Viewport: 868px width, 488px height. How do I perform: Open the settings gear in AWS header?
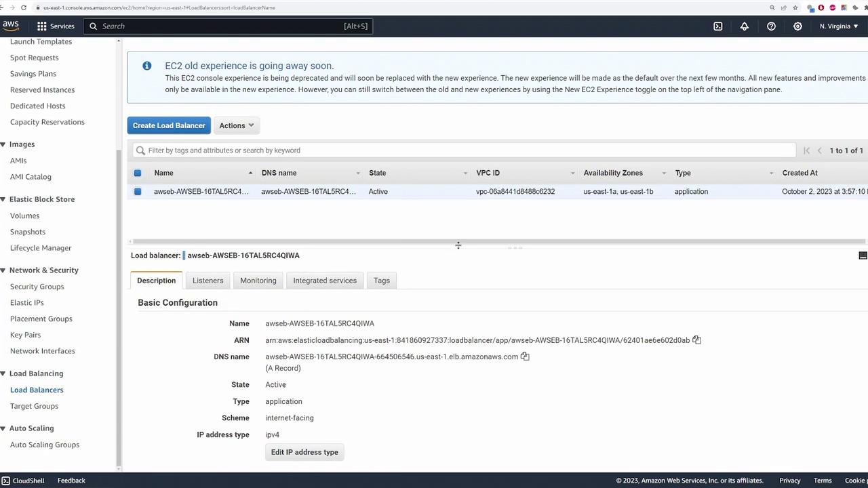(x=797, y=26)
